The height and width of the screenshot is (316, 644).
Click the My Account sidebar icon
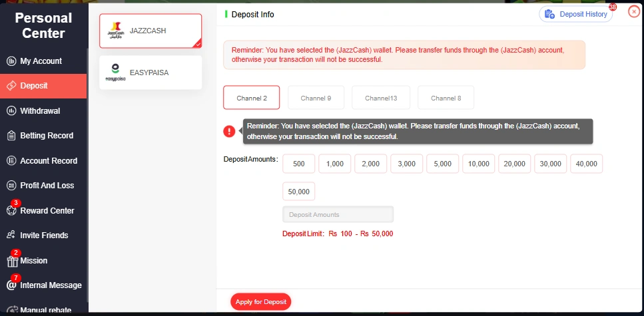tap(11, 61)
